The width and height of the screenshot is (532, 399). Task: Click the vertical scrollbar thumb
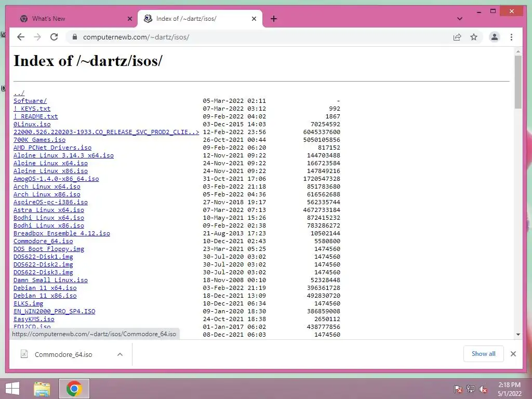pyautogui.click(x=518, y=82)
